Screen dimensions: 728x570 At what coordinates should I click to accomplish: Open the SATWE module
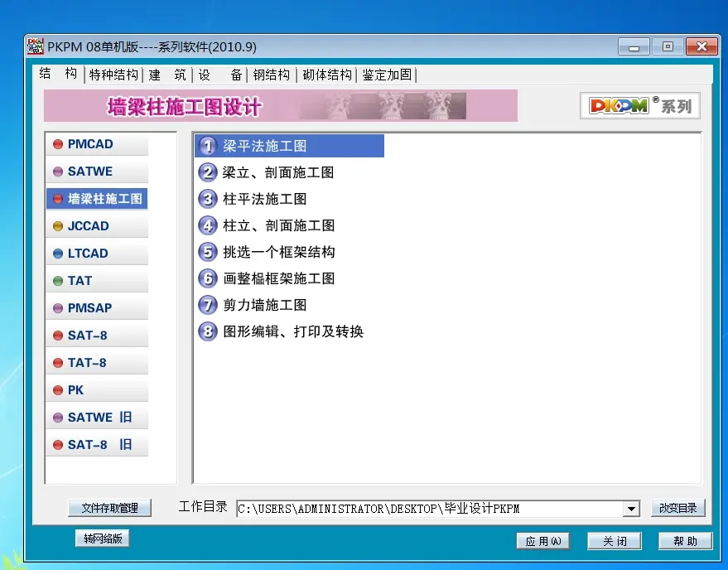[x=97, y=171]
